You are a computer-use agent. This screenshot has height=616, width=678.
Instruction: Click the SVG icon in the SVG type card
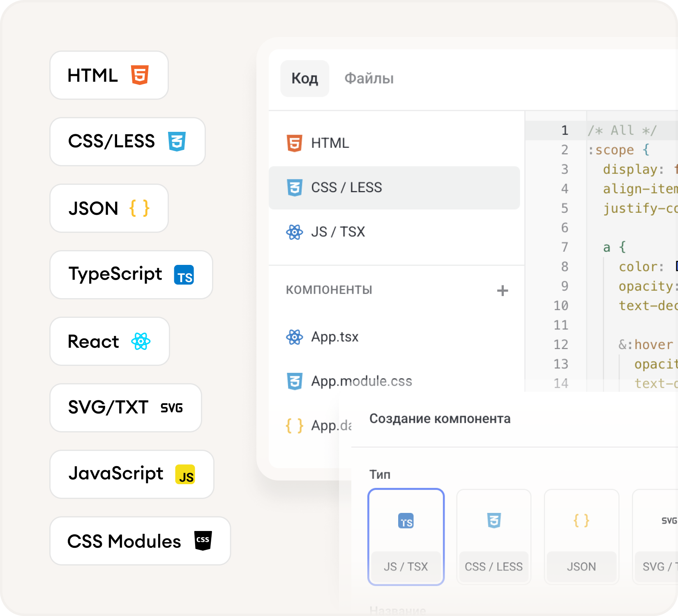[x=669, y=520]
